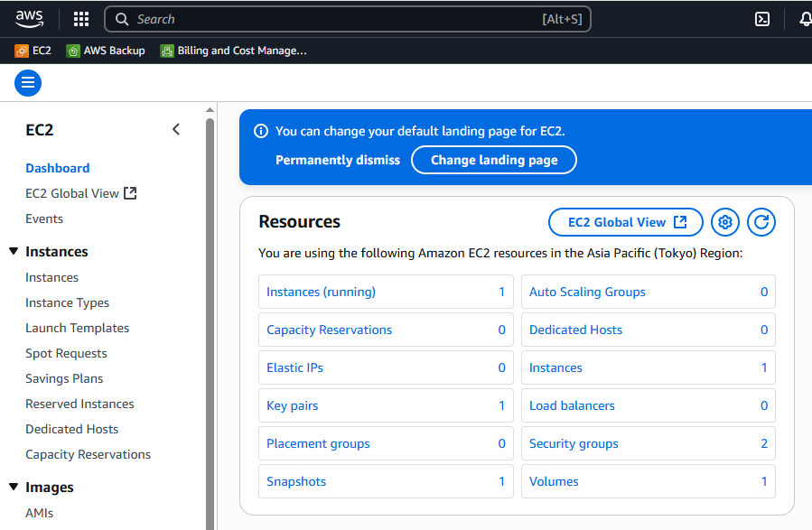The image size is (812, 530).
Task: Click the sidebar vertical scrollbar
Action: pos(210,324)
